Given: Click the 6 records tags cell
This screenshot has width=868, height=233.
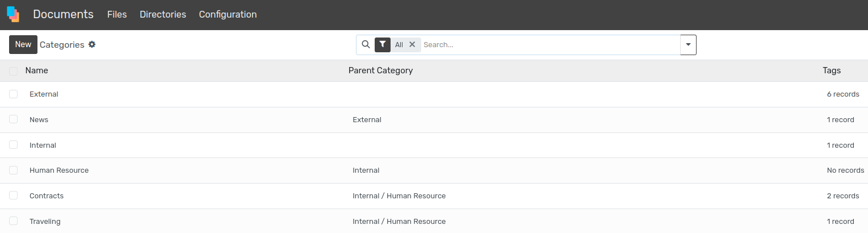Looking at the screenshot, I should (843, 94).
